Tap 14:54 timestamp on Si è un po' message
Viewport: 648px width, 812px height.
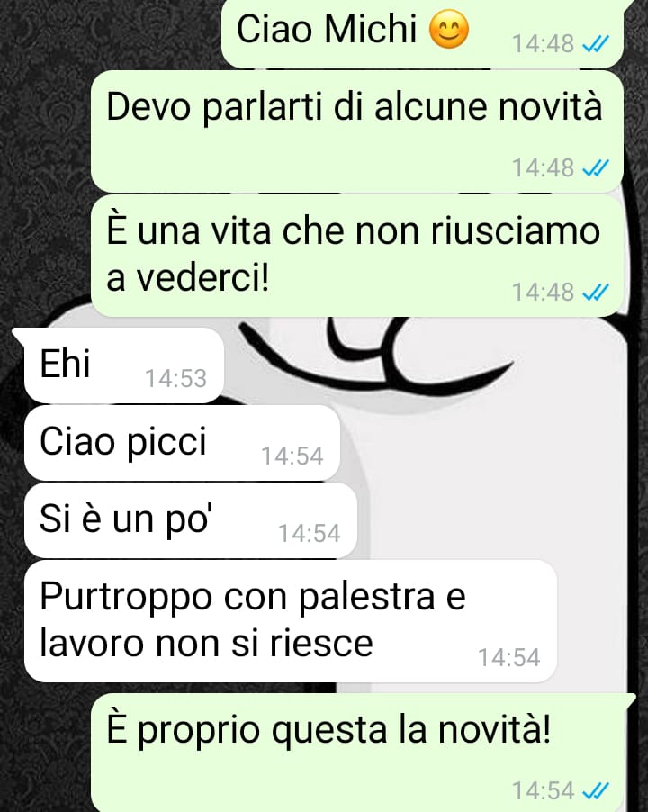[x=310, y=534]
